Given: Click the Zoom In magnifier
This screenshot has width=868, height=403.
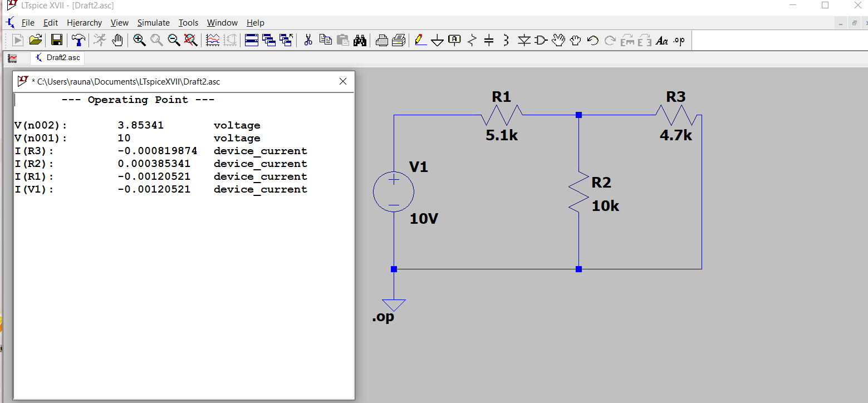Looking at the screenshot, I should pos(139,40).
